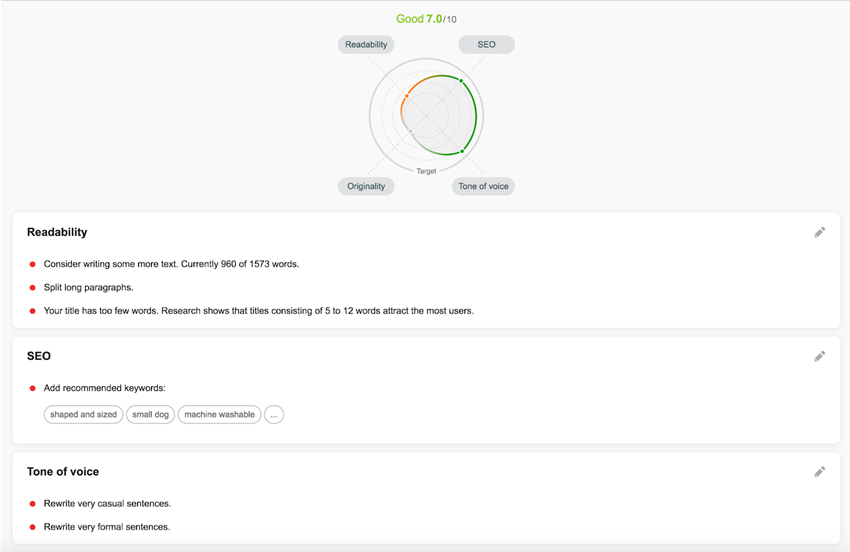Viewport: 850px width, 552px height.
Task: Expand more keywords with the ellipsis tag
Action: click(x=274, y=414)
